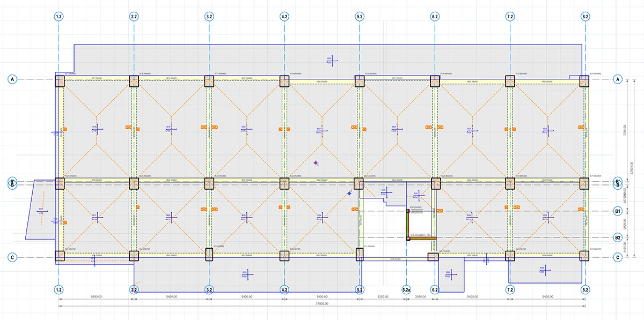The height and width of the screenshot is (320, 644).
Task: Click the blue diamond marker near column 5.2/B
Action: click(x=349, y=193)
